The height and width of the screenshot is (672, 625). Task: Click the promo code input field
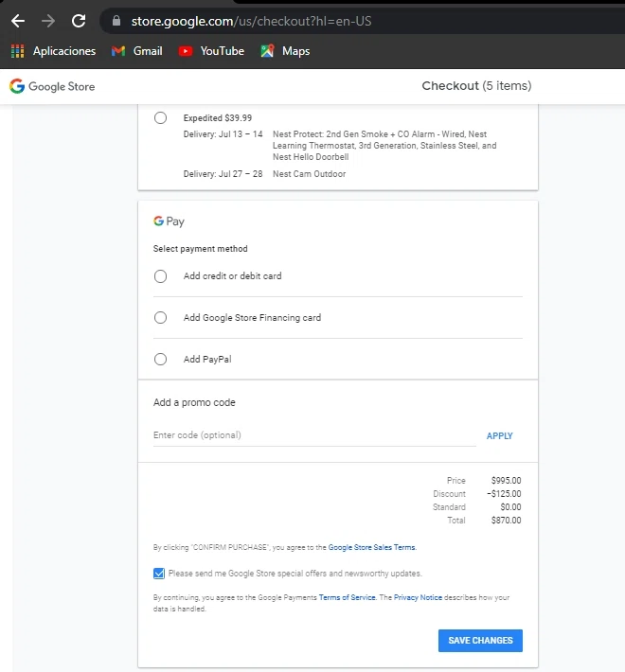[x=313, y=435]
